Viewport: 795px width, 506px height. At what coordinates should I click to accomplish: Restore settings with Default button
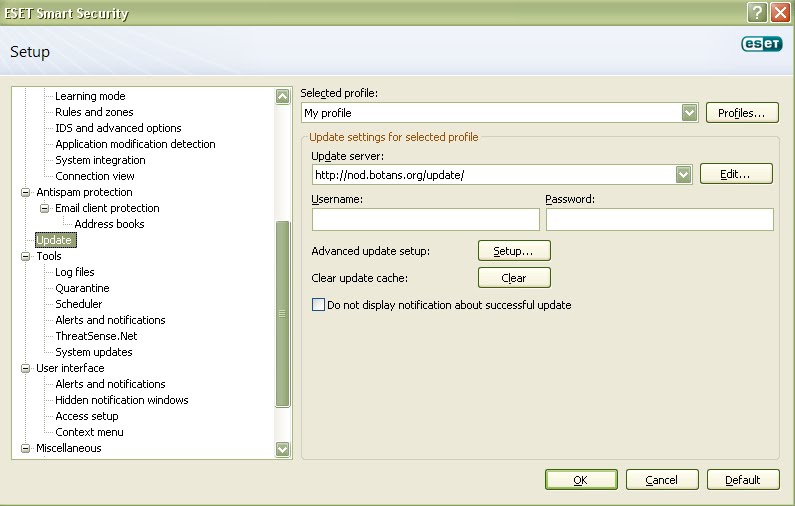(x=743, y=480)
